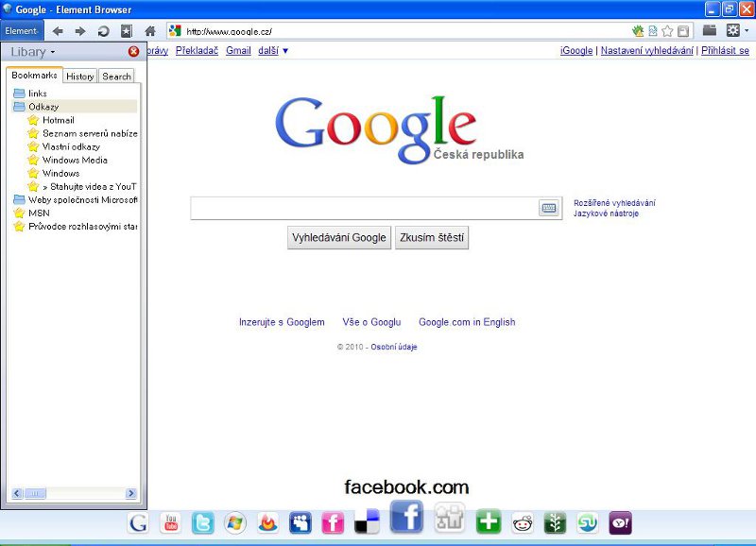Open the bookmarks library toolbar icon
Viewport: 756px width, 546px height.
pyautogui.click(x=127, y=32)
